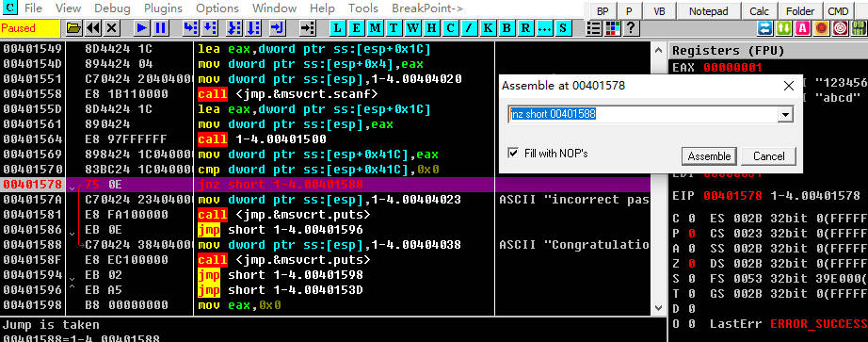Open help with question mark icon
The image size is (868, 342).
(x=630, y=27)
